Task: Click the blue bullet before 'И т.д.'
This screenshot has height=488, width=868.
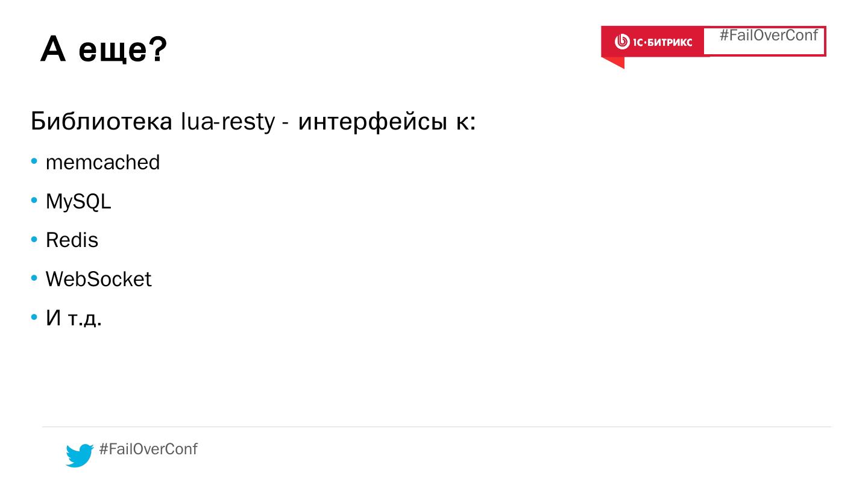Action: (34, 318)
